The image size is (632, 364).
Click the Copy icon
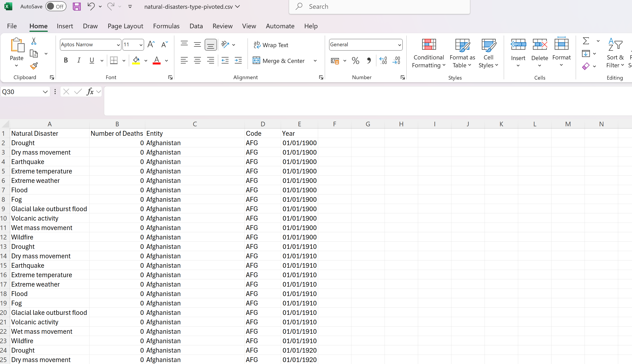pyautogui.click(x=34, y=53)
